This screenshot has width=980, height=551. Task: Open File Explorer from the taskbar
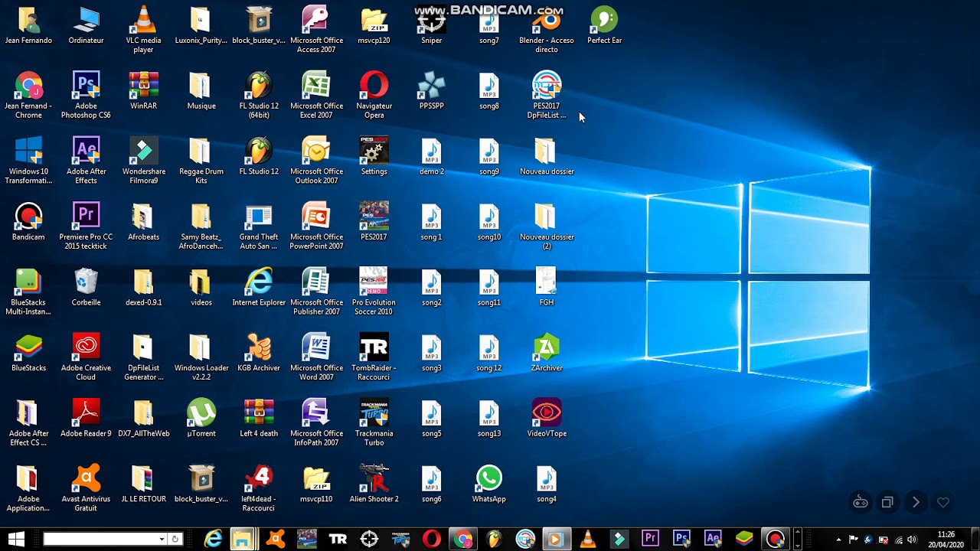click(x=243, y=539)
